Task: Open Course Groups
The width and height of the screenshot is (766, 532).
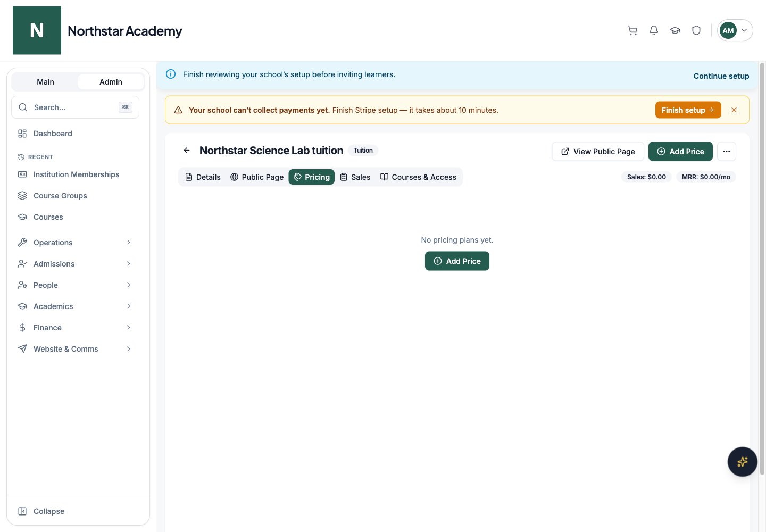Action: 75,196
